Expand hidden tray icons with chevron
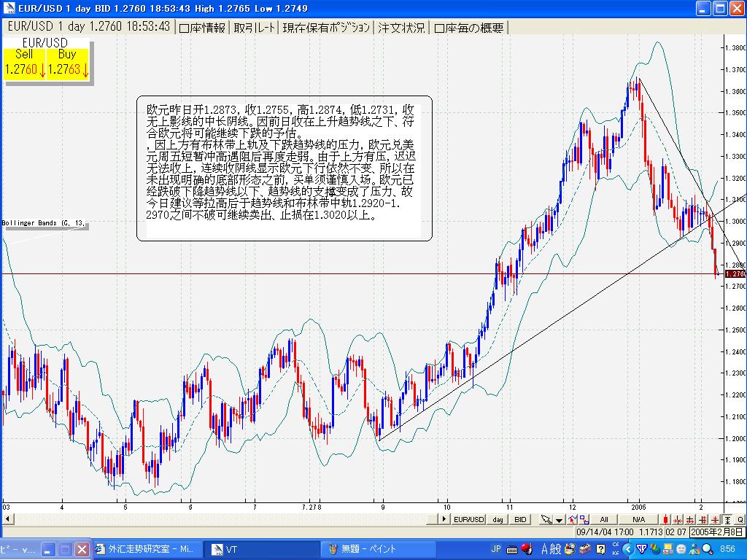The height and width of the screenshot is (560, 747). [x=628, y=550]
